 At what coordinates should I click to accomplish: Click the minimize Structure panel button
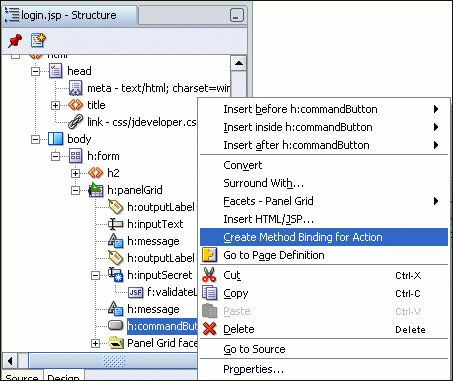tap(237, 15)
